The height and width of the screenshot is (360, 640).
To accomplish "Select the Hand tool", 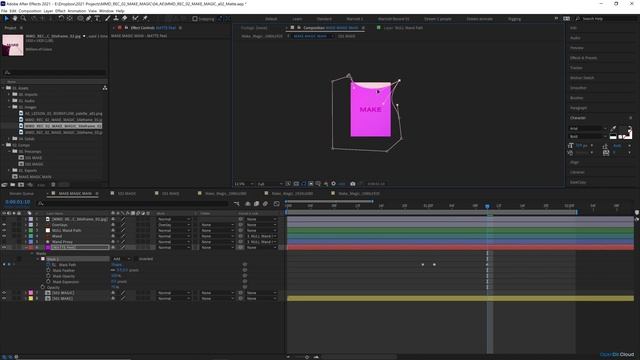I will coord(15,18).
